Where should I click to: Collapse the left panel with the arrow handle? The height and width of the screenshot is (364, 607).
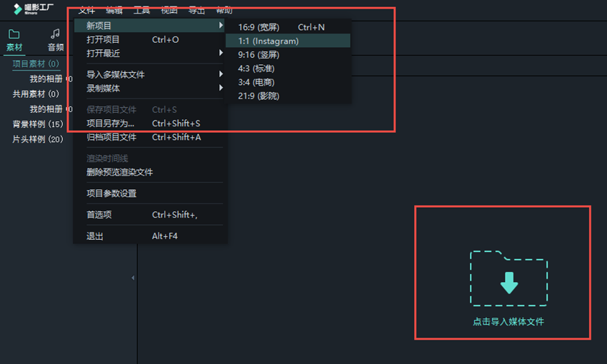click(133, 278)
